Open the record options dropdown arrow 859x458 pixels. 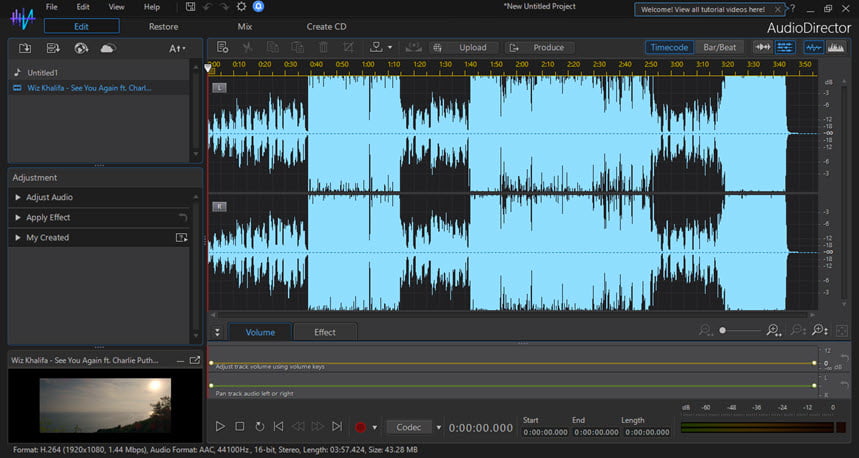[x=375, y=427]
